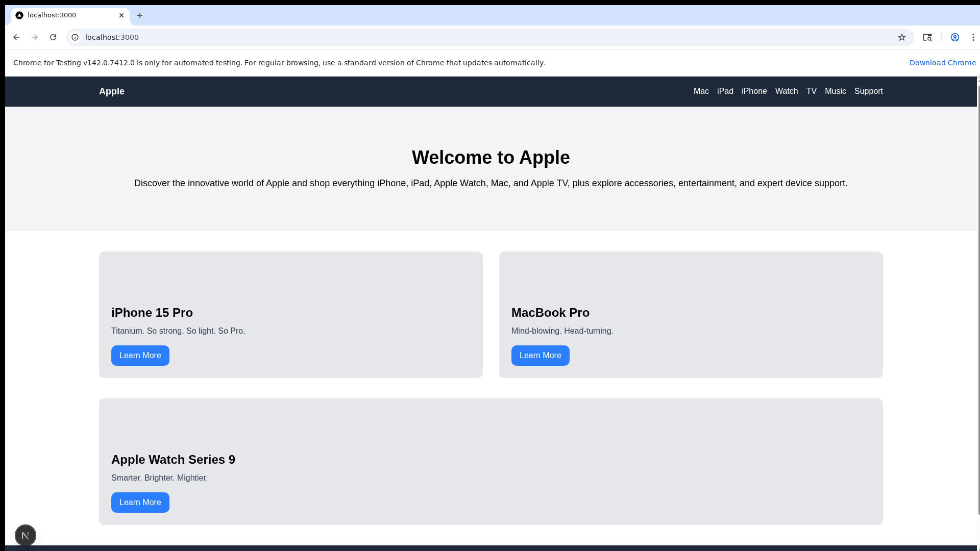The width and height of the screenshot is (980, 551).
Task: Open the Mac navigation link
Action: (701, 91)
